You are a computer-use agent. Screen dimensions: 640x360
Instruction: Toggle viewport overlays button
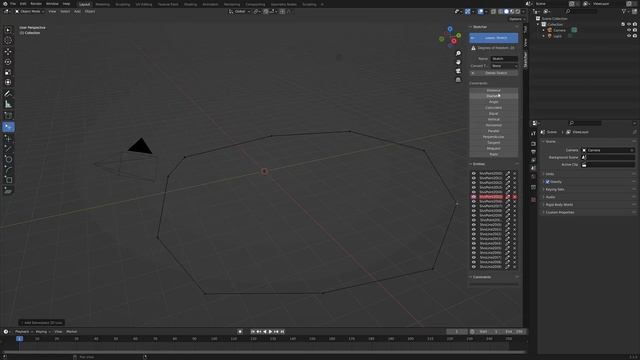point(480,11)
